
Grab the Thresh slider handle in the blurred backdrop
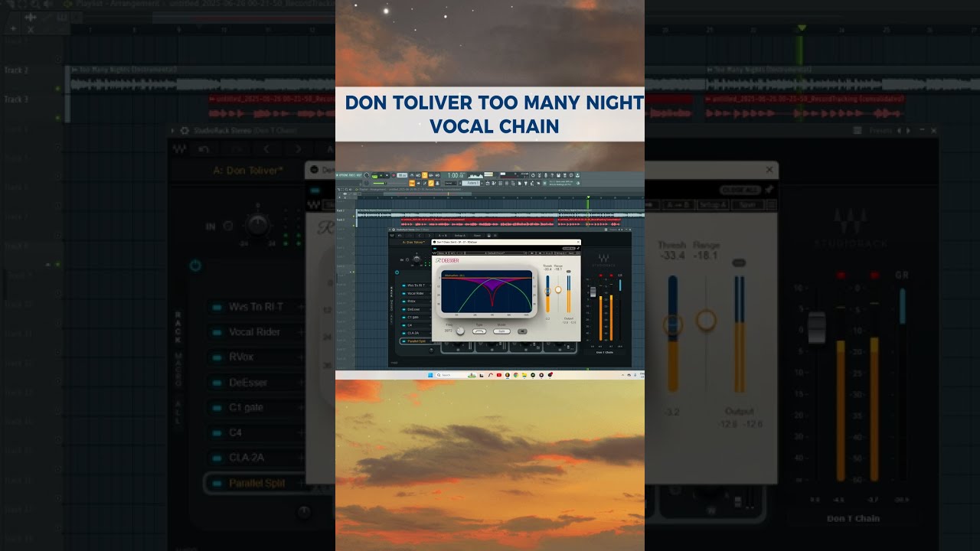pos(672,324)
